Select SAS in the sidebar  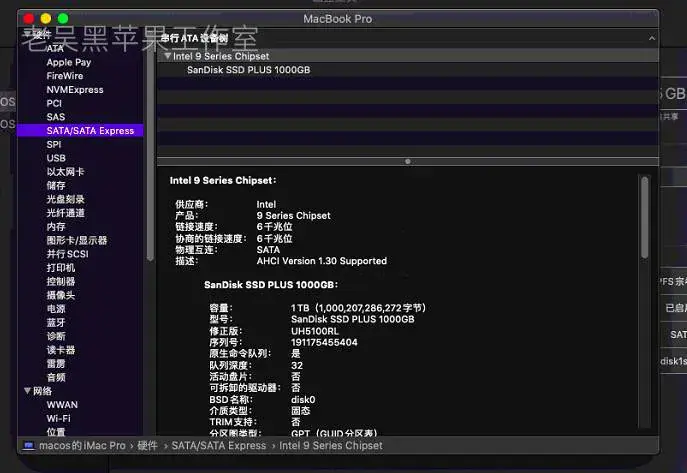(56, 117)
